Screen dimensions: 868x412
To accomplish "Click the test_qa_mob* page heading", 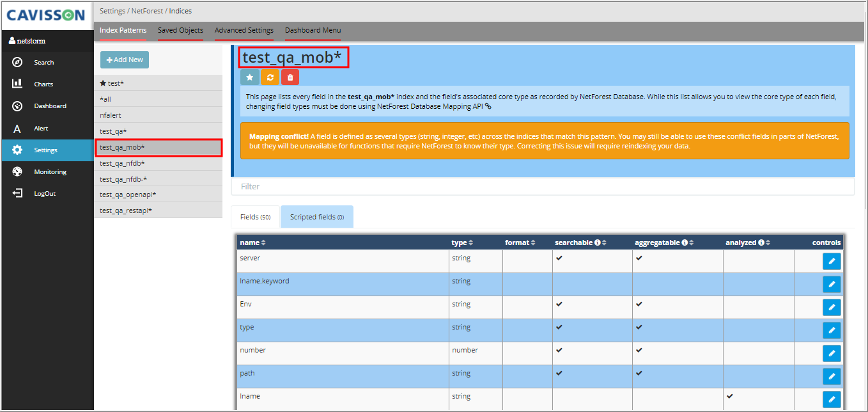I will click(293, 58).
